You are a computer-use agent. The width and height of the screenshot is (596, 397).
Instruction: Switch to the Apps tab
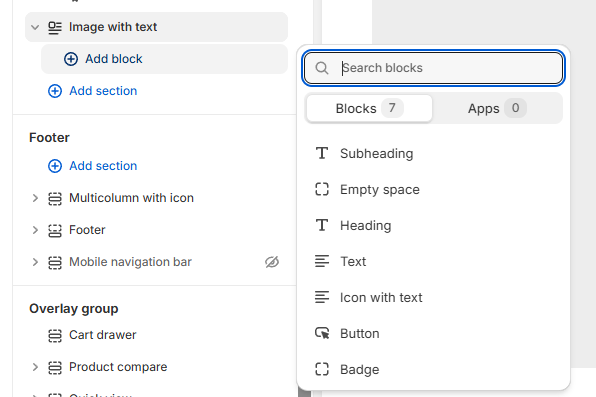pyautogui.click(x=497, y=108)
